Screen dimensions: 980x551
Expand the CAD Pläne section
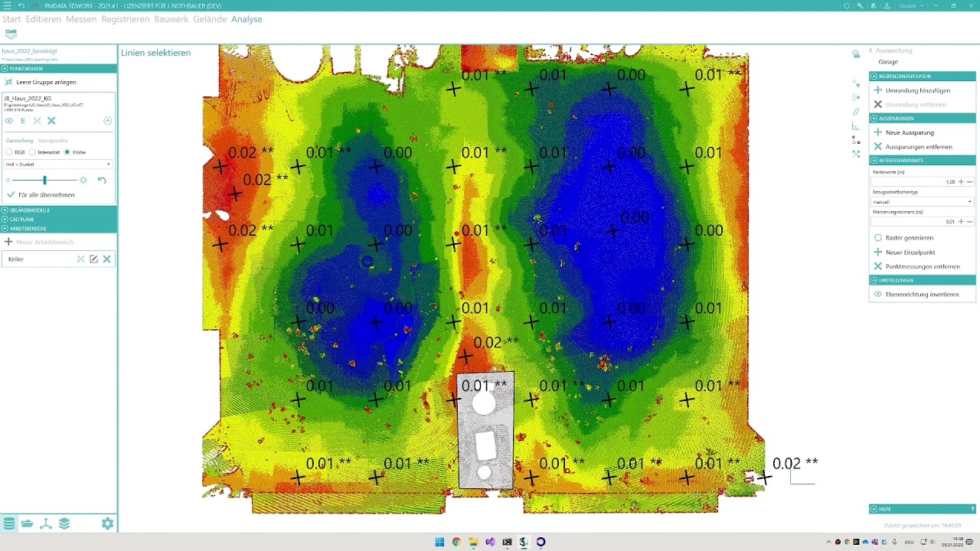(58, 220)
